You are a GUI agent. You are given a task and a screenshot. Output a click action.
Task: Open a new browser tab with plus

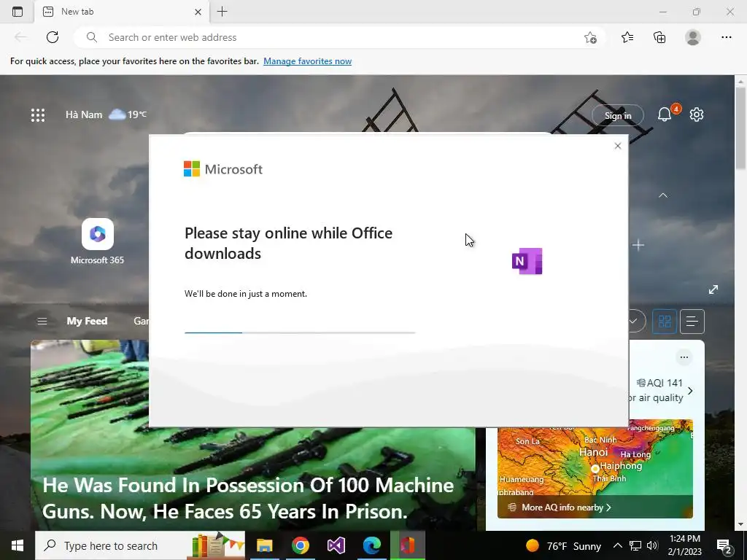tap(222, 12)
